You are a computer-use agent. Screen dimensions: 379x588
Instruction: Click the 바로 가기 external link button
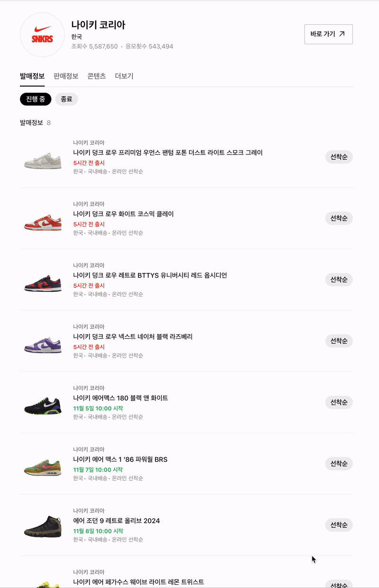tap(328, 34)
